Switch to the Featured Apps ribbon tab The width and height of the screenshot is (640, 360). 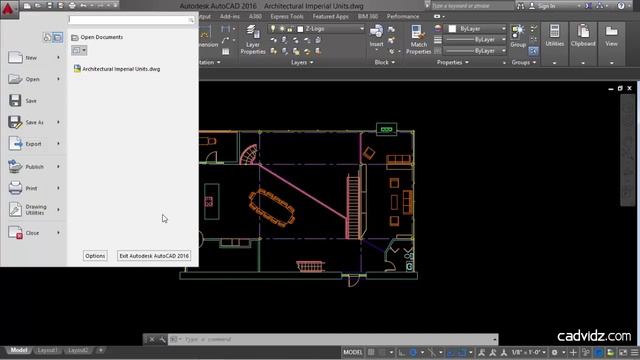click(331, 16)
